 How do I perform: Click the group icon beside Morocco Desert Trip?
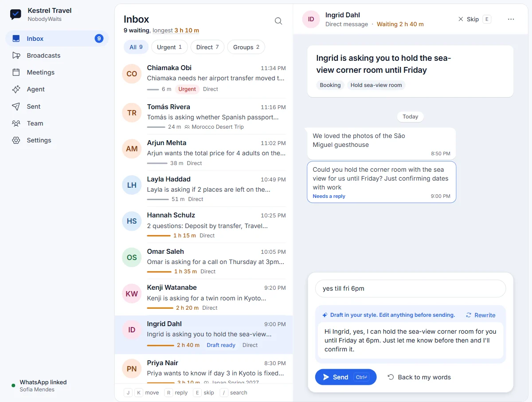[x=187, y=127]
